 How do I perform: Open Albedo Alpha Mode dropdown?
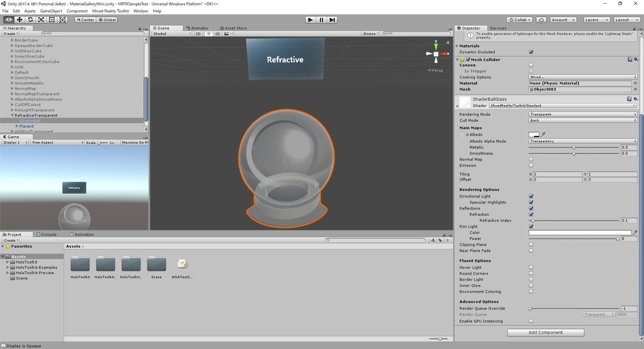(583, 141)
